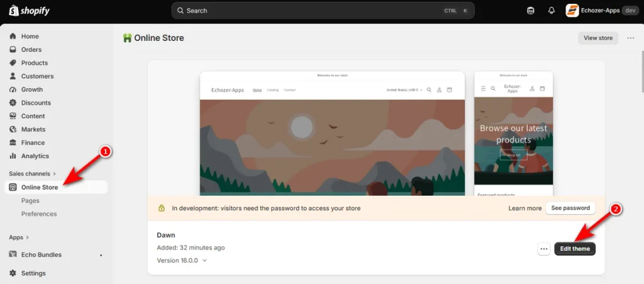The image size is (644, 284).
Task: Click Contact link in desktop preview
Action: (289, 89)
